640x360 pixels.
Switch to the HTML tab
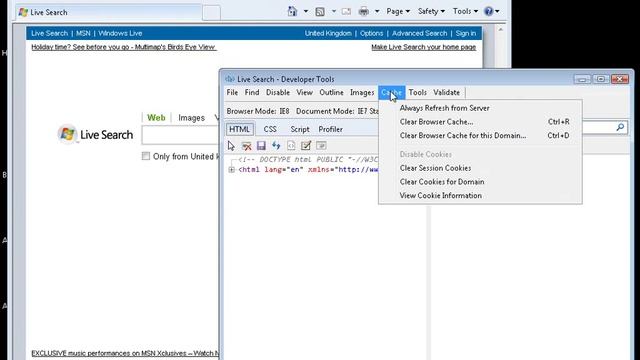240,129
